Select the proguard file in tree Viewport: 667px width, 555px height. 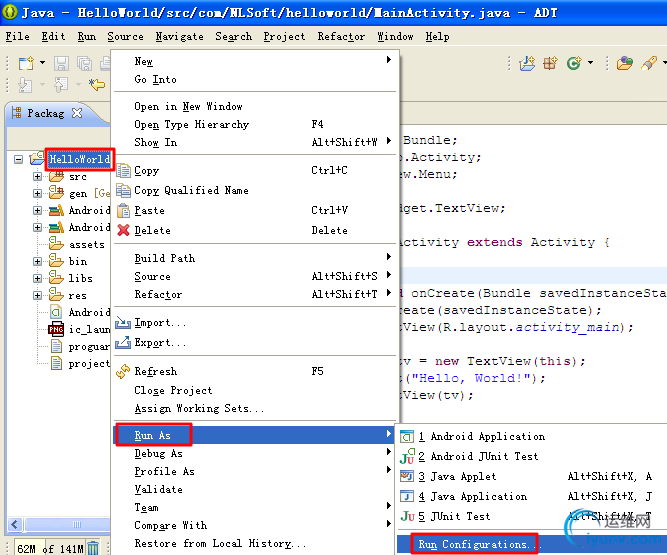coord(89,347)
